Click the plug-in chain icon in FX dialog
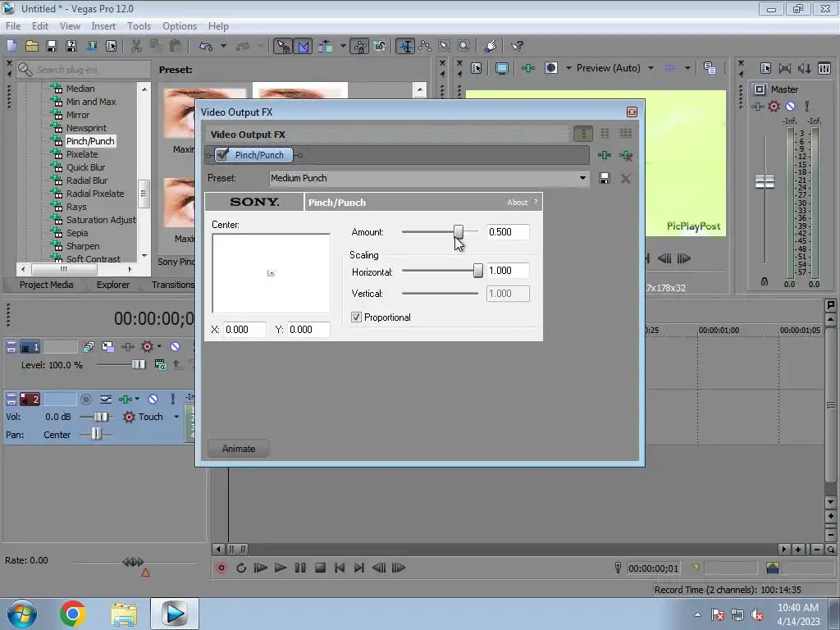The image size is (840, 630). click(x=605, y=155)
